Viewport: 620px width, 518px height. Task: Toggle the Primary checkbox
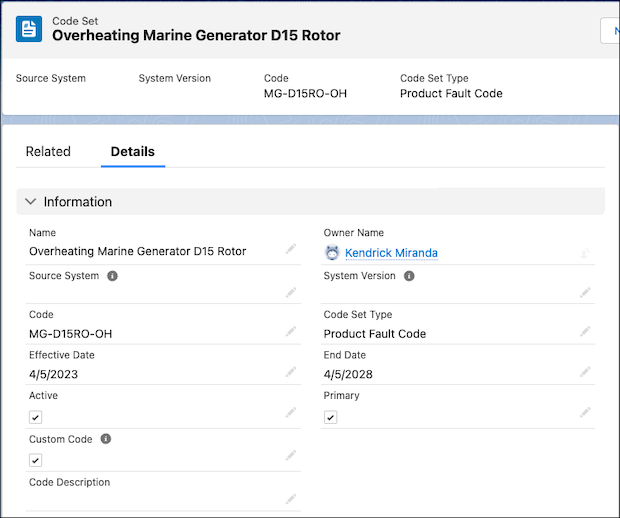331,417
